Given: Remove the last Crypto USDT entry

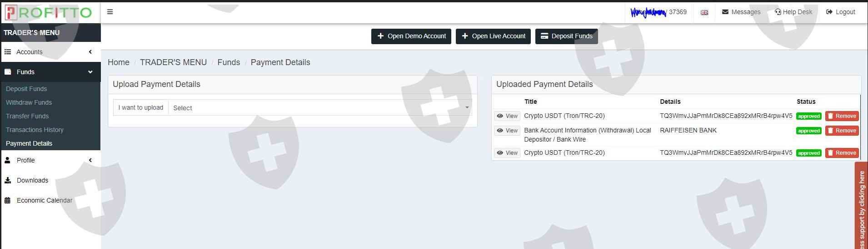Looking at the screenshot, I should pos(842,153).
